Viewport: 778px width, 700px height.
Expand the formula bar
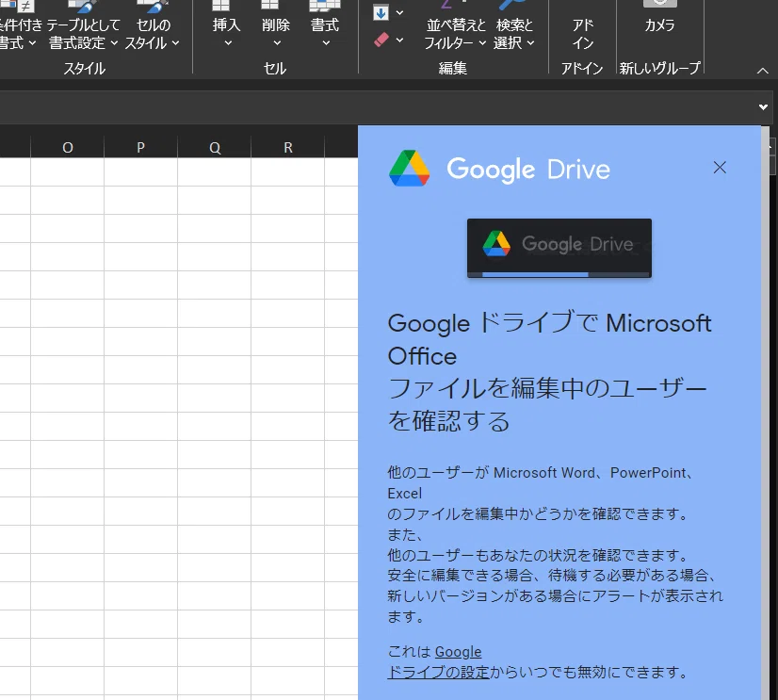[x=763, y=106]
